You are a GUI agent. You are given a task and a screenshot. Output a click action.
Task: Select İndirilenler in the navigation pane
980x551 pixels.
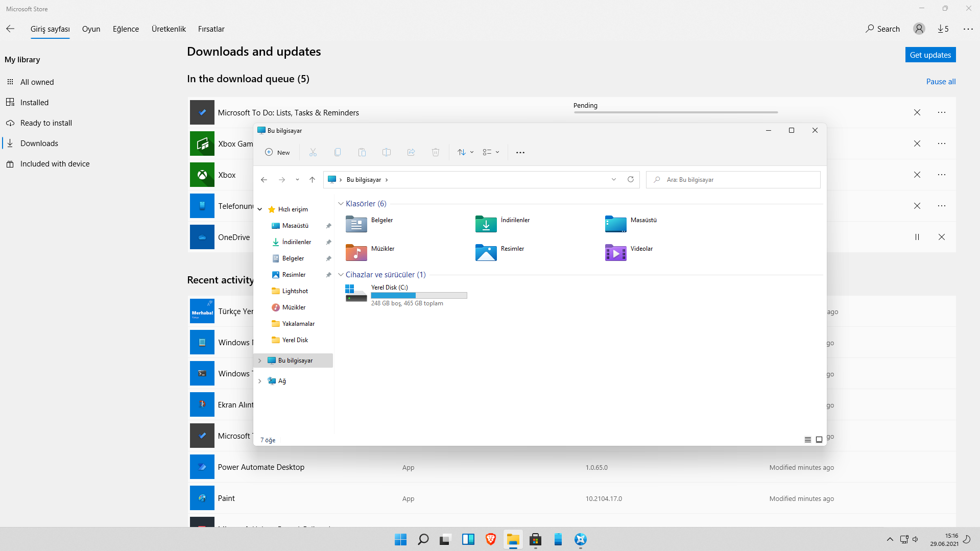click(x=296, y=242)
